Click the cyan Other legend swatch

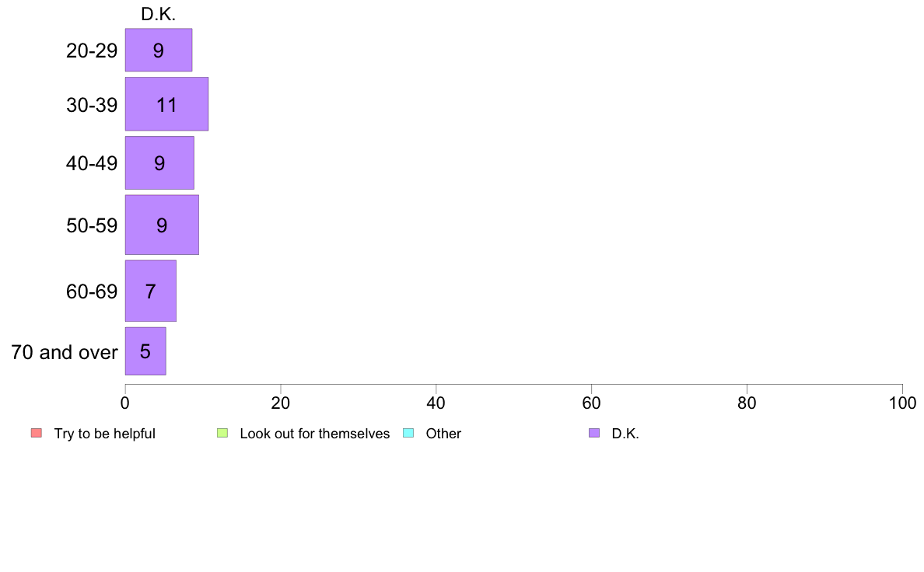(408, 433)
